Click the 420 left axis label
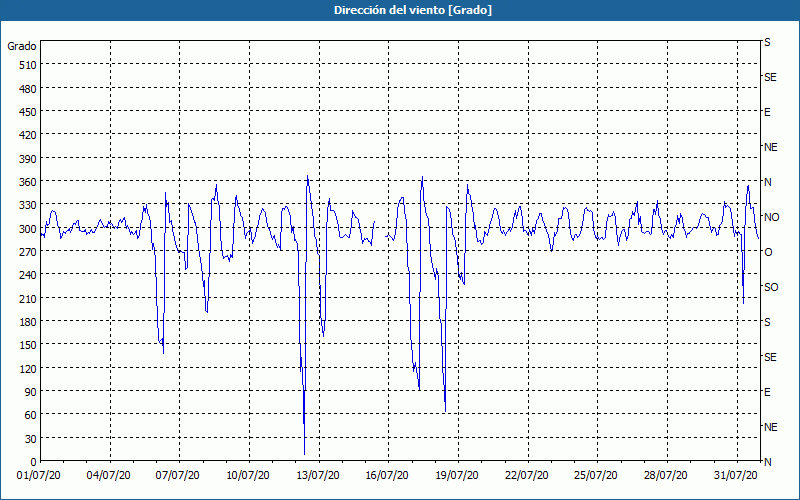 click(x=29, y=135)
